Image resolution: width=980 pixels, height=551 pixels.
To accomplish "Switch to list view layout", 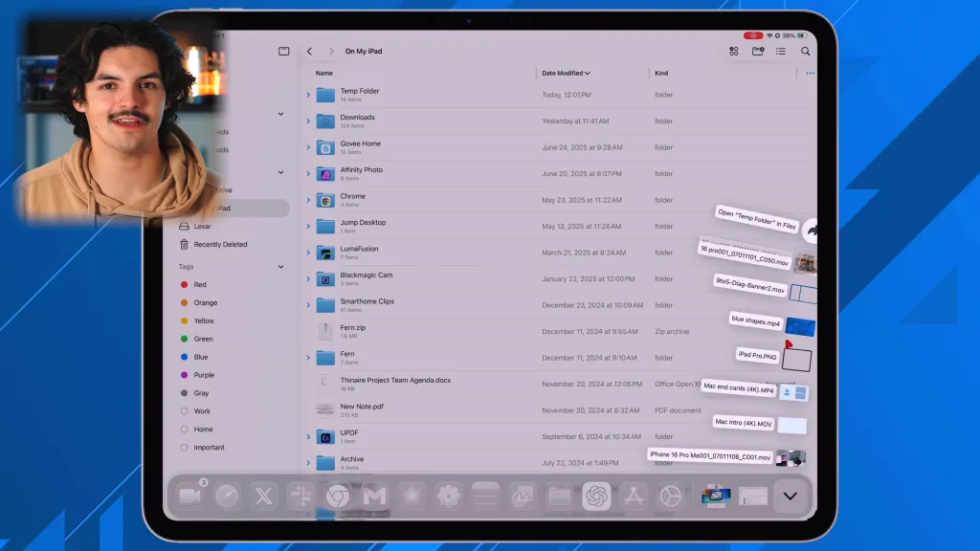I will pos(781,51).
